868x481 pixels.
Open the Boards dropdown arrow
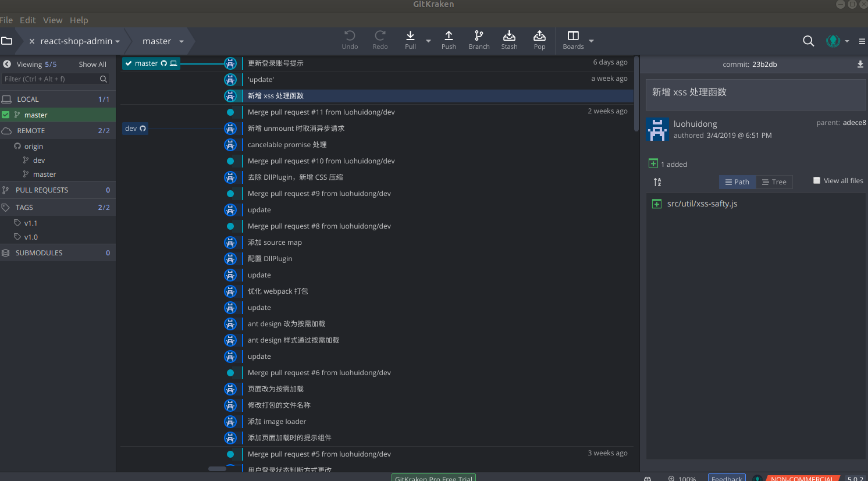click(x=591, y=41)
